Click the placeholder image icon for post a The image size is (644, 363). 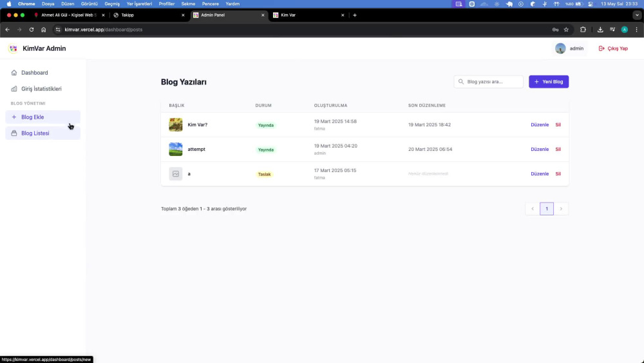click(176, 174)
